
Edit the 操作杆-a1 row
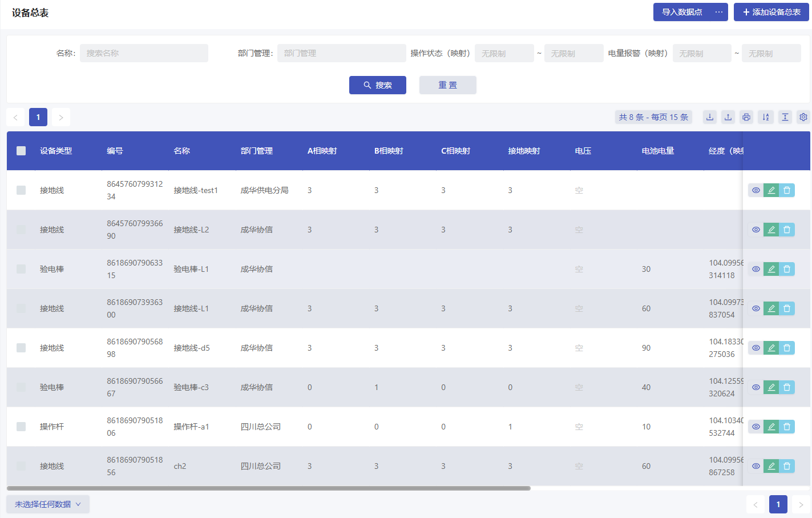point(771,427)
